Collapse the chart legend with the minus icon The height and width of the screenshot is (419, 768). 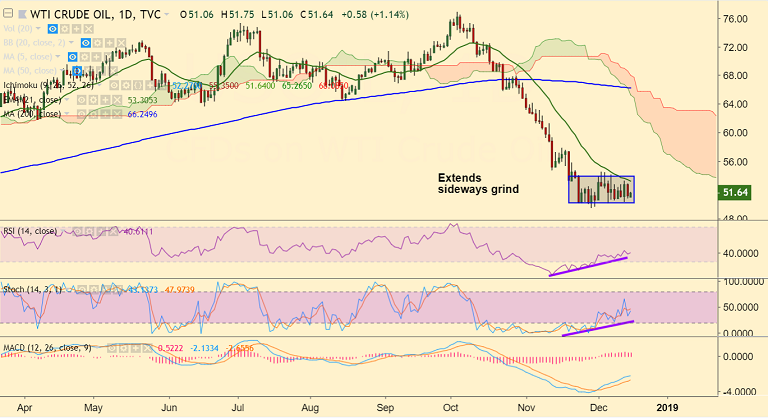pos(8,13)
